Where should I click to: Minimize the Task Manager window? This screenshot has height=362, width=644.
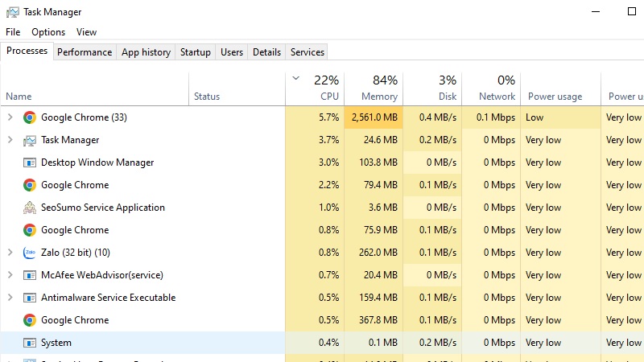596,11
